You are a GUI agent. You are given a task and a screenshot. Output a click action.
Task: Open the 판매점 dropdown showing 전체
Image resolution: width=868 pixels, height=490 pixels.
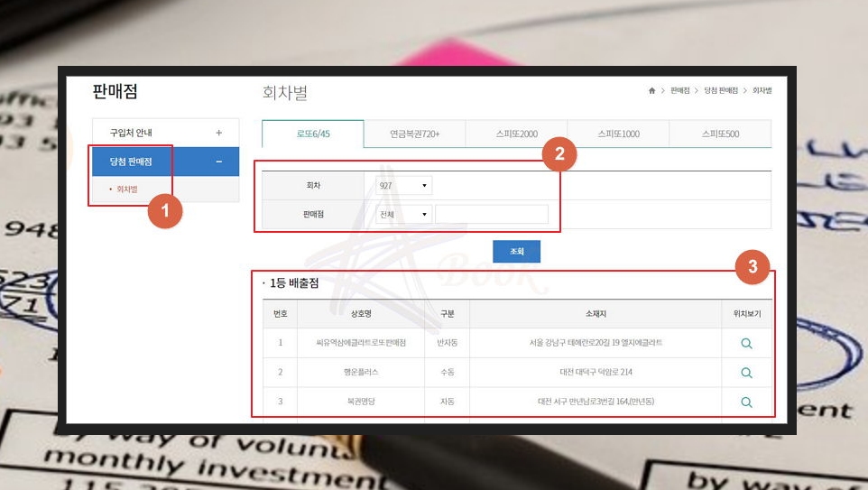pos(403,214)
